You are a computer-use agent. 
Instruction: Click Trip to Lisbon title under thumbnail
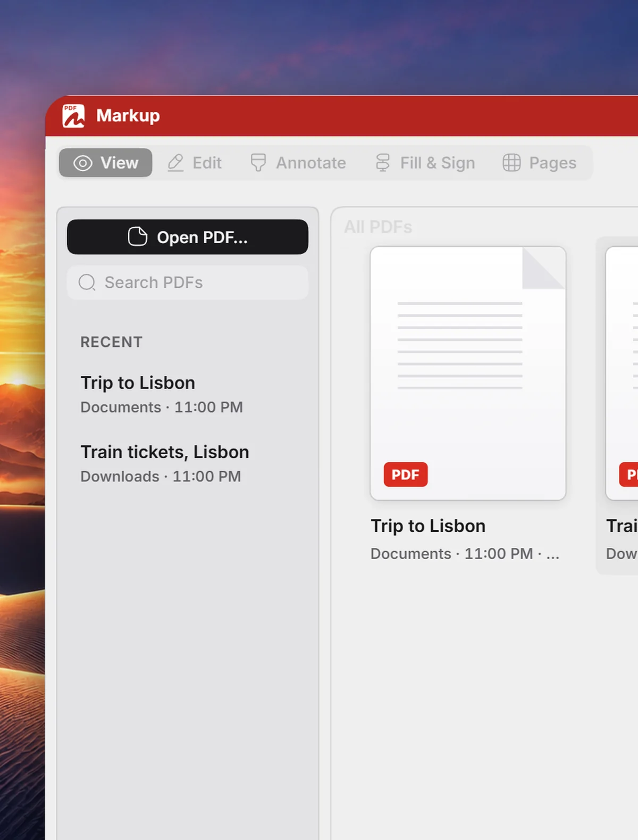click(428, 526)
